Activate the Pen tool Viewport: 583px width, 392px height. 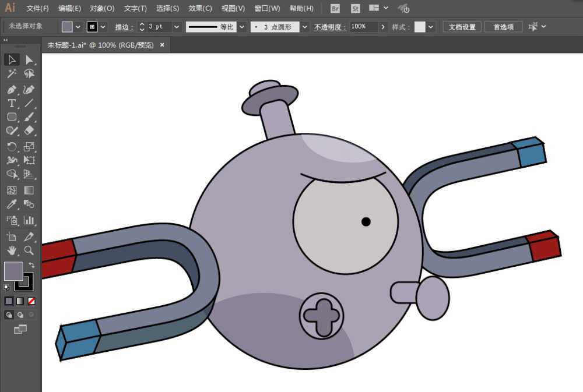tap(12, 89)
